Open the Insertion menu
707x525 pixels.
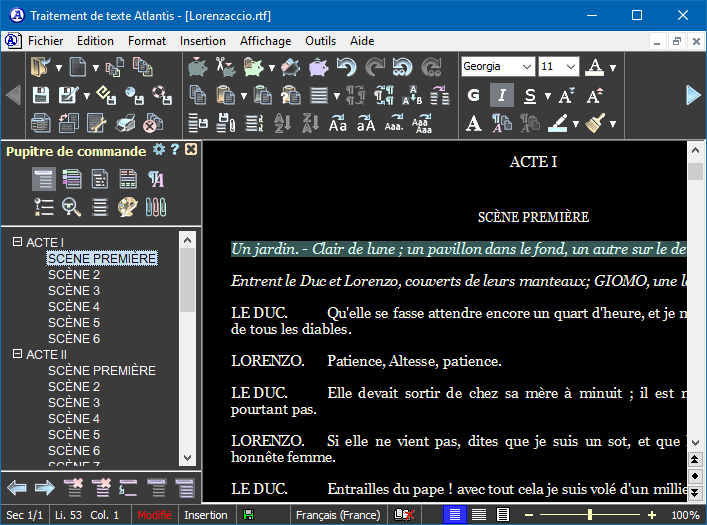[x=202, y=41]
